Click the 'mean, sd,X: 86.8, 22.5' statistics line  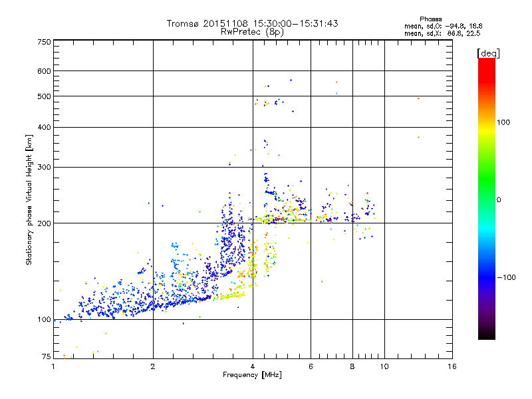click(x=442, y=33)
